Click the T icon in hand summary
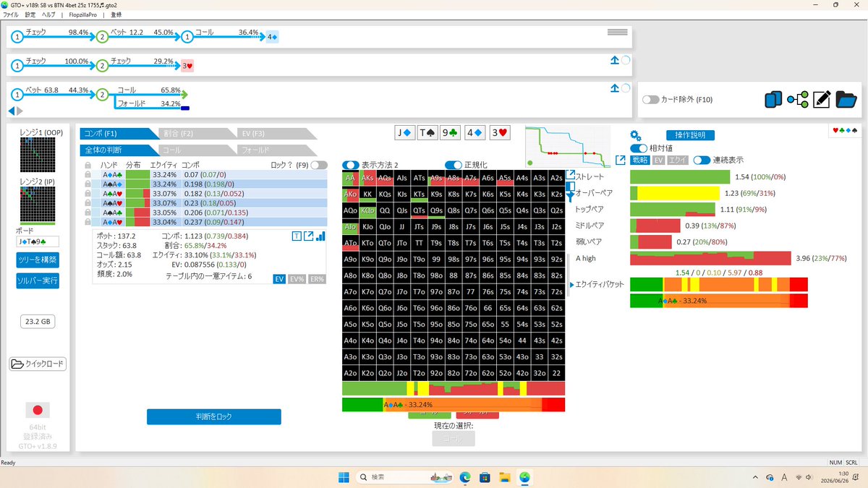868x488 pixels. (297, 236)
